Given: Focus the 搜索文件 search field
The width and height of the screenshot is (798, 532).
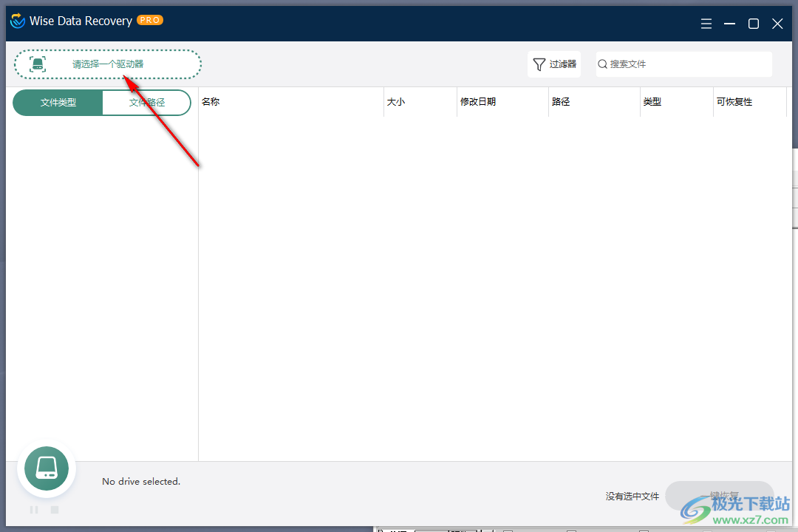Looking at the screenshot, I should pos(684,64).
